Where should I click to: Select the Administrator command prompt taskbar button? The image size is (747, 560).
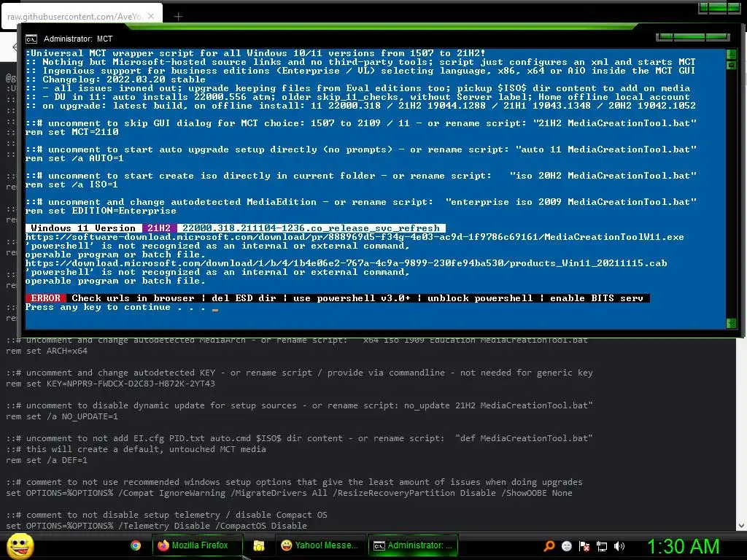[413, 545]
